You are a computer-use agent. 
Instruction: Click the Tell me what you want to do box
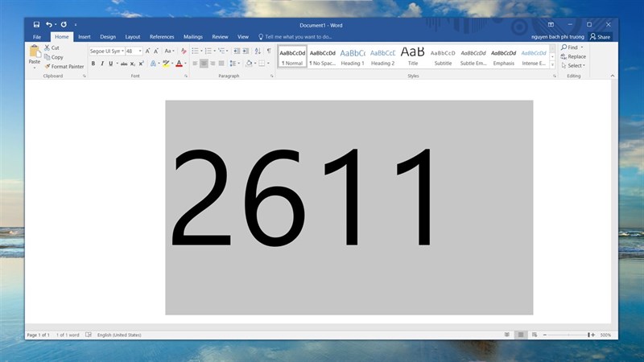tap(295, 37)
